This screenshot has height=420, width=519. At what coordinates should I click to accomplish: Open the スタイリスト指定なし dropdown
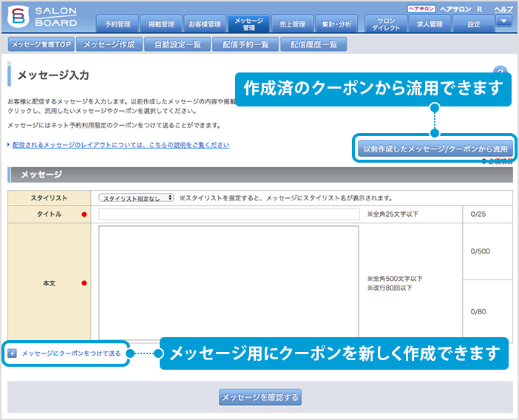136,198
